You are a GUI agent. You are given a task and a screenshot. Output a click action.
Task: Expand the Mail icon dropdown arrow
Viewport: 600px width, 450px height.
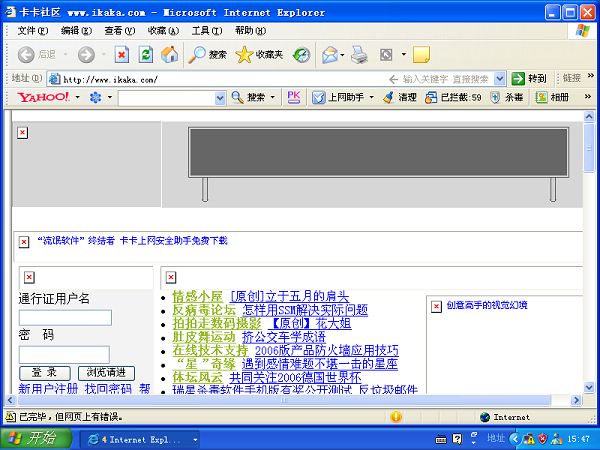point(342,55)
